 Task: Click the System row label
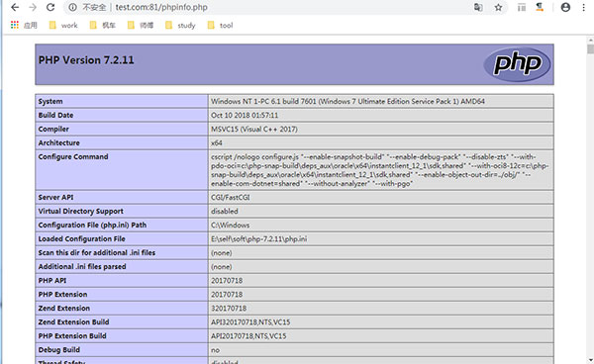tap(50, 102)
